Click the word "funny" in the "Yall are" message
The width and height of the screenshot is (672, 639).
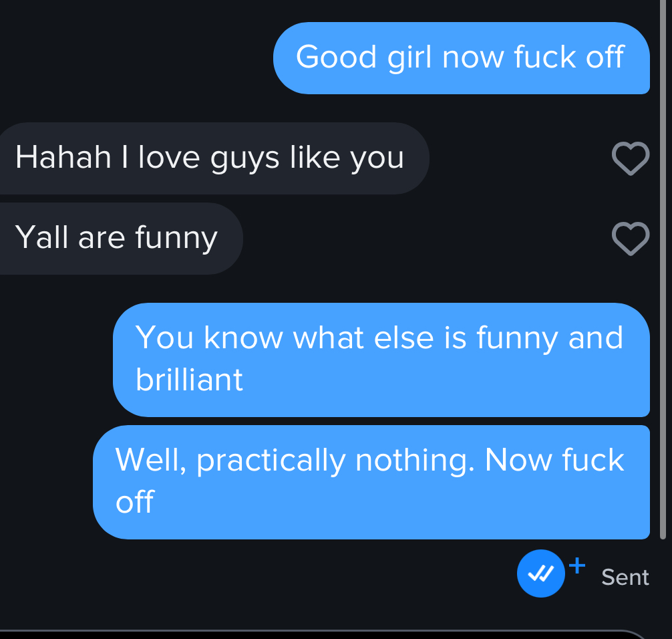pos(176,239)
